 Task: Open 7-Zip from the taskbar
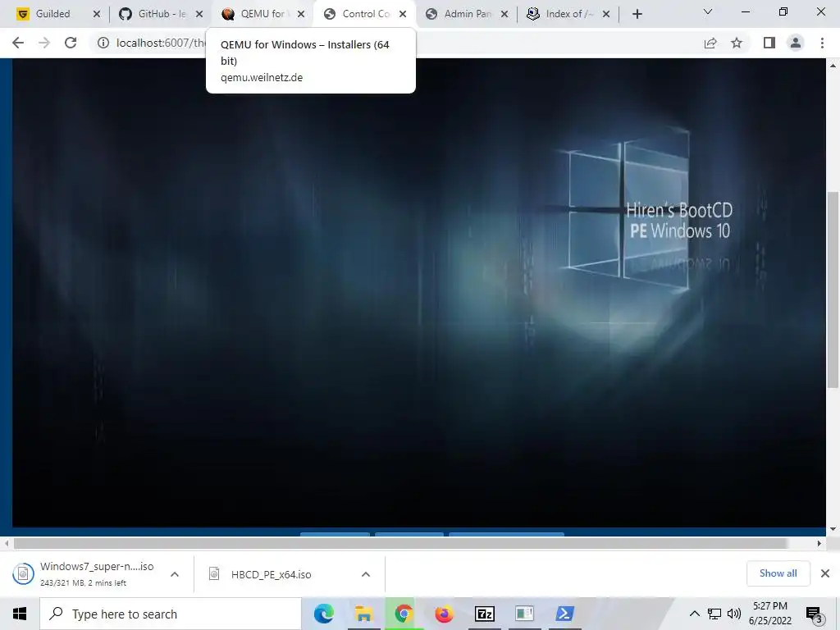pyautogui.click(x=484, y=614)
